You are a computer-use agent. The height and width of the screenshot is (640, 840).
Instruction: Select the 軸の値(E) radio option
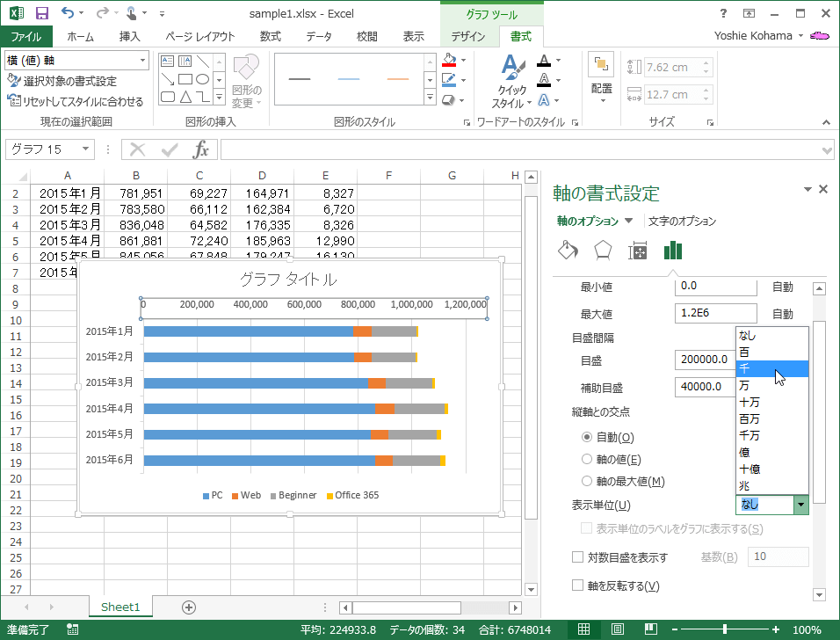pos(587,459)
